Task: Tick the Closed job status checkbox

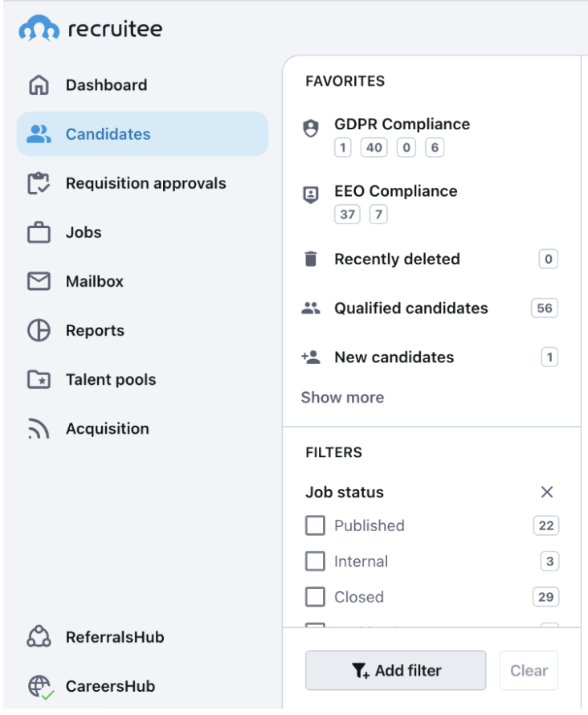Action: [315, 597]
